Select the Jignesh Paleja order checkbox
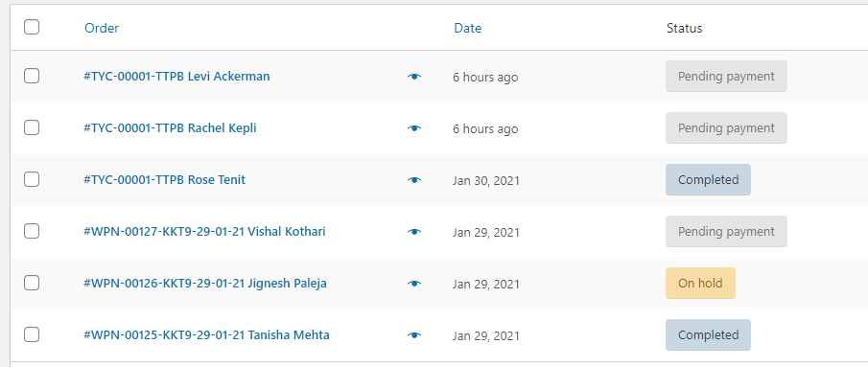The height and width of the screenshot is (367, 868). click(x=32, y=283)
